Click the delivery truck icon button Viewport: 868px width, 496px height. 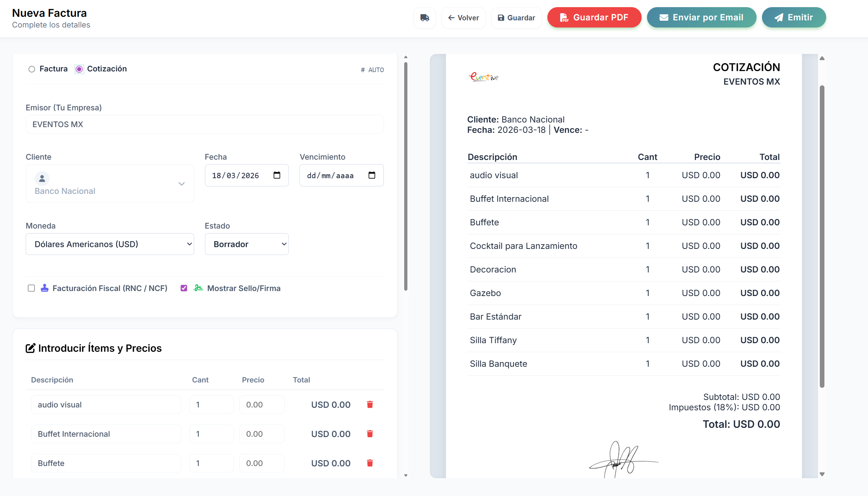[425, 17]
